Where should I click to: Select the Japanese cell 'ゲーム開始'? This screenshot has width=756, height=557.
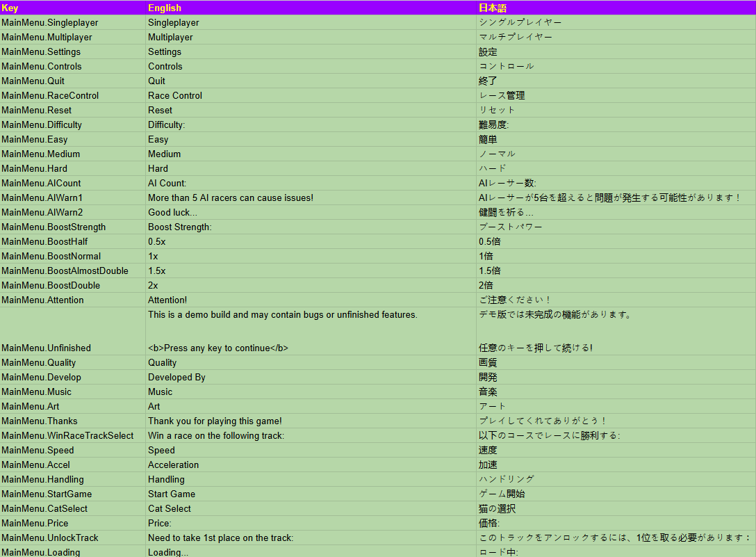tap(616, 494)
